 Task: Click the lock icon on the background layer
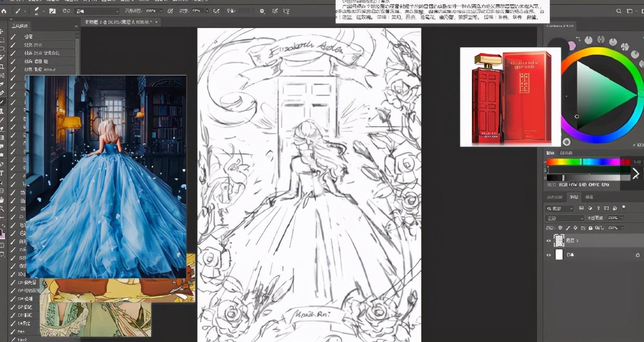click(638, 255)
